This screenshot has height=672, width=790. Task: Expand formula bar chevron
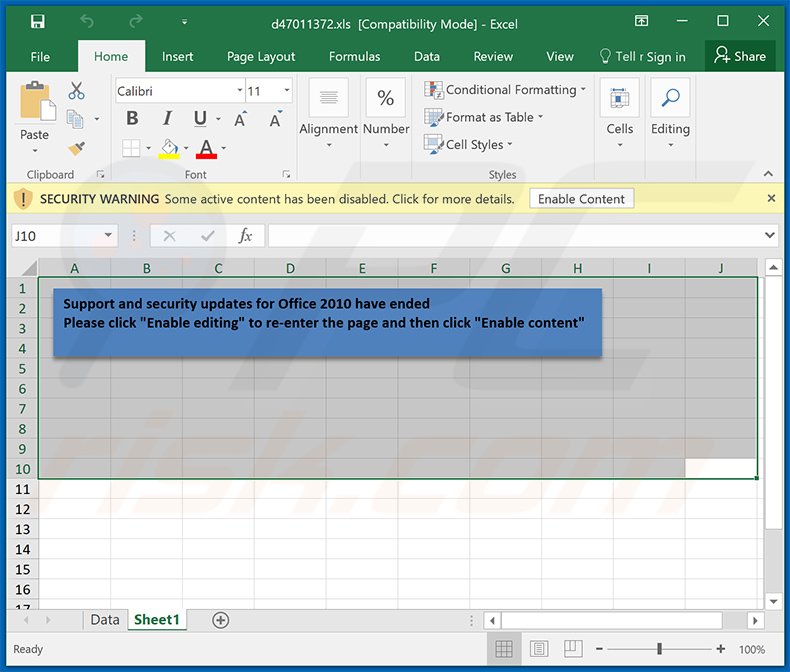tap(770, 235)
